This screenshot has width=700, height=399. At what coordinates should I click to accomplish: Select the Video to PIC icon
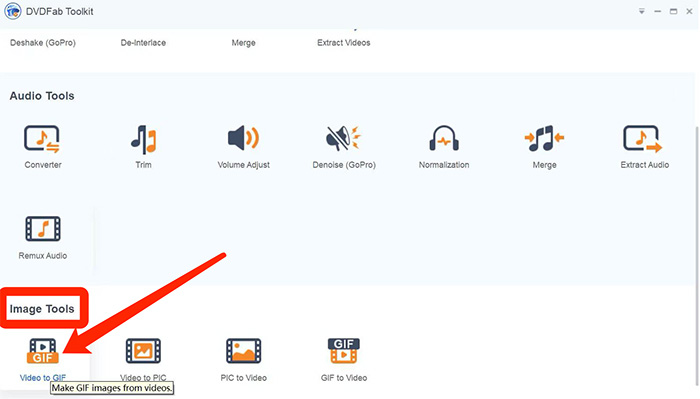(x=143, y=350)
